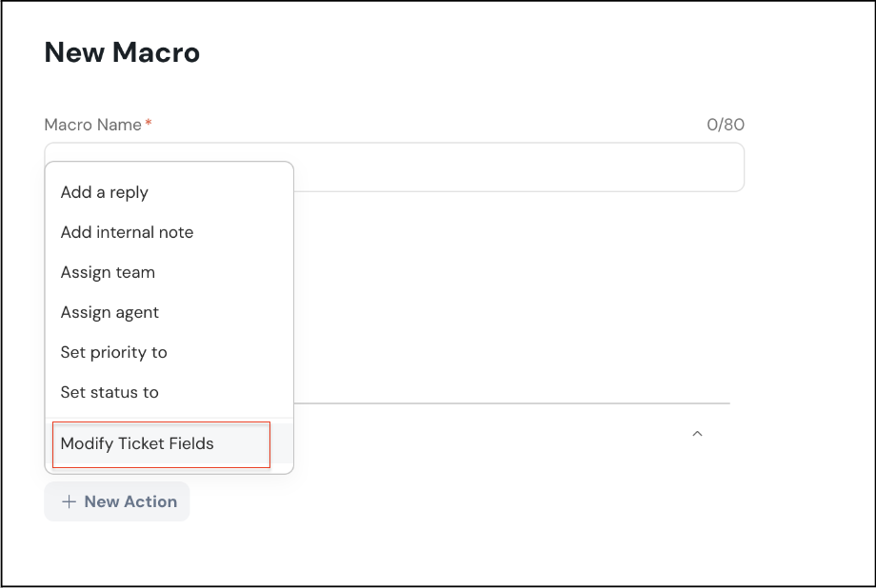Image resolution: width=876 pixels, height=588 pixels.
Task: Choose Add internal note from the list
Action: pyautogui.click(x=127, y=232)
